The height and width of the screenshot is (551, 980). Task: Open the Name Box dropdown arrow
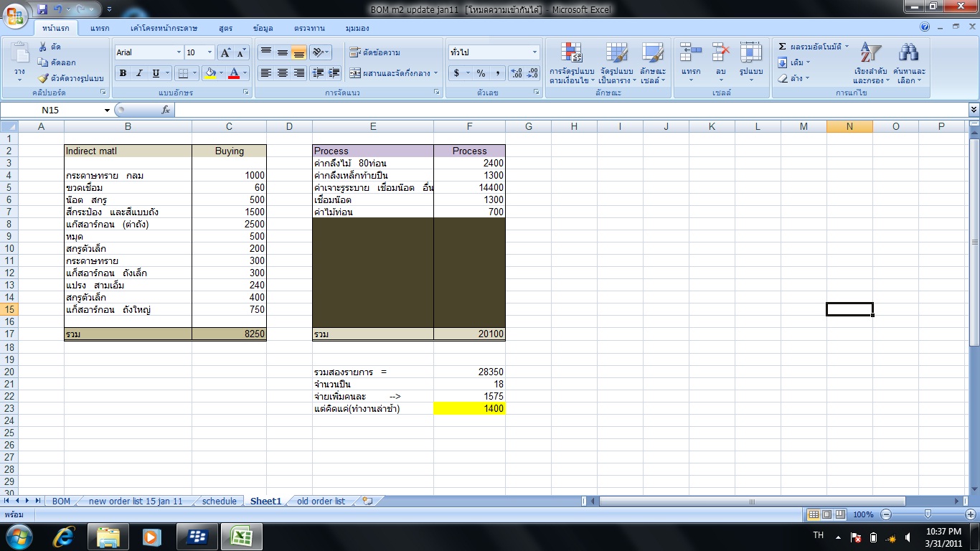click(107, 110)
